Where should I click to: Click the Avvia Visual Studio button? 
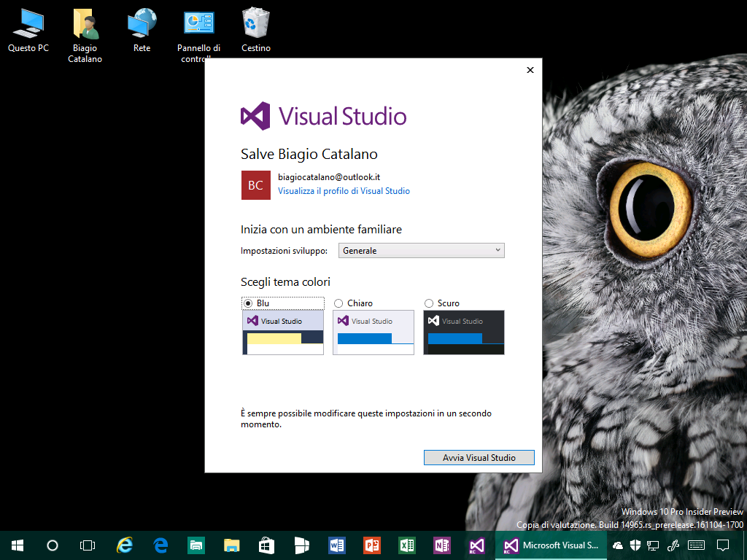pos(479,458)
